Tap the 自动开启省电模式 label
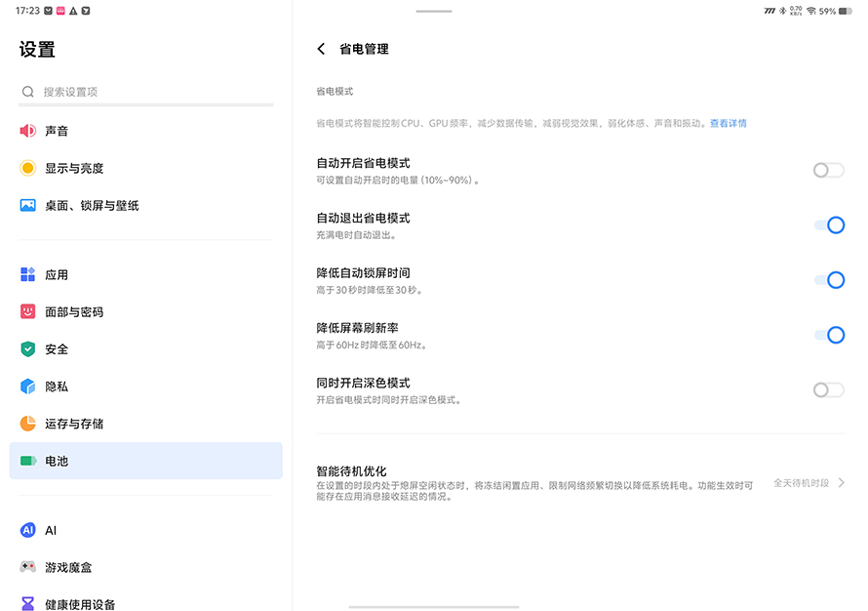Screen dimensions: 868x611 [x=363, y=163]
